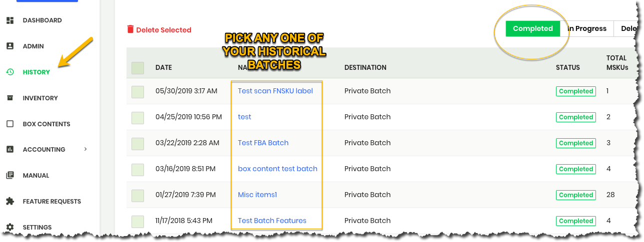Open the Inventory box icon
644x242 pixels.
[9, 98]
